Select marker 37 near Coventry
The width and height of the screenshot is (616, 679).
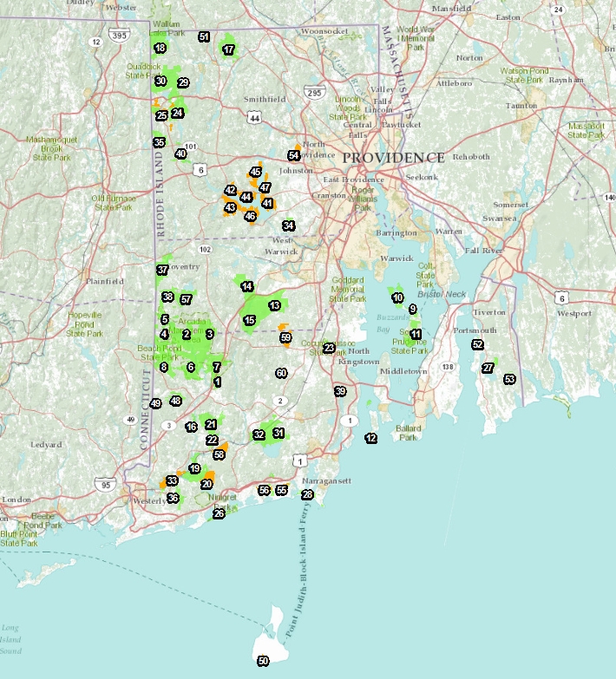point(162,270)
